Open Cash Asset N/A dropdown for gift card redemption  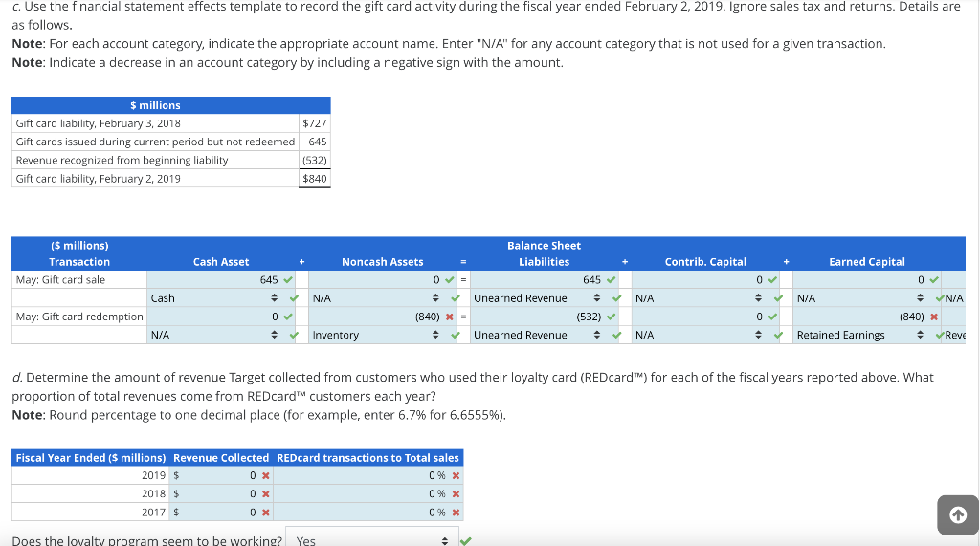[214, 335]
